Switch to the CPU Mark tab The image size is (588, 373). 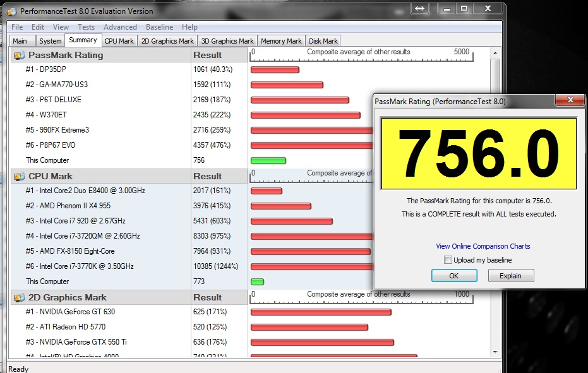[x=119, y=41]
